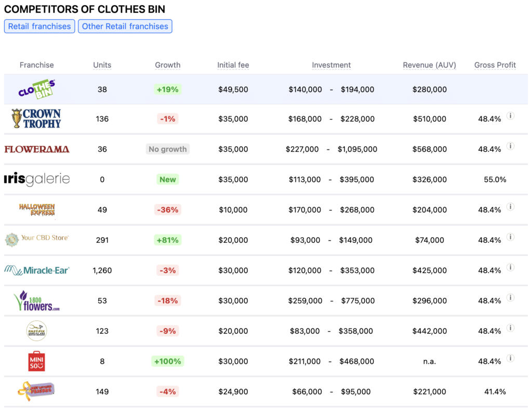The image size is (532, 415).
Task: Open the Miracle-Ear franchise logo
Action: click(x=37, y=270)
